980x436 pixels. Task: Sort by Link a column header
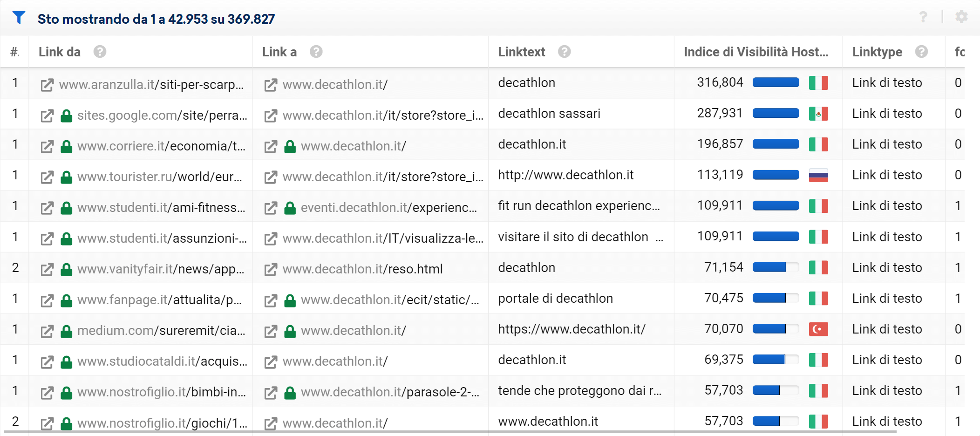[279, 52]
